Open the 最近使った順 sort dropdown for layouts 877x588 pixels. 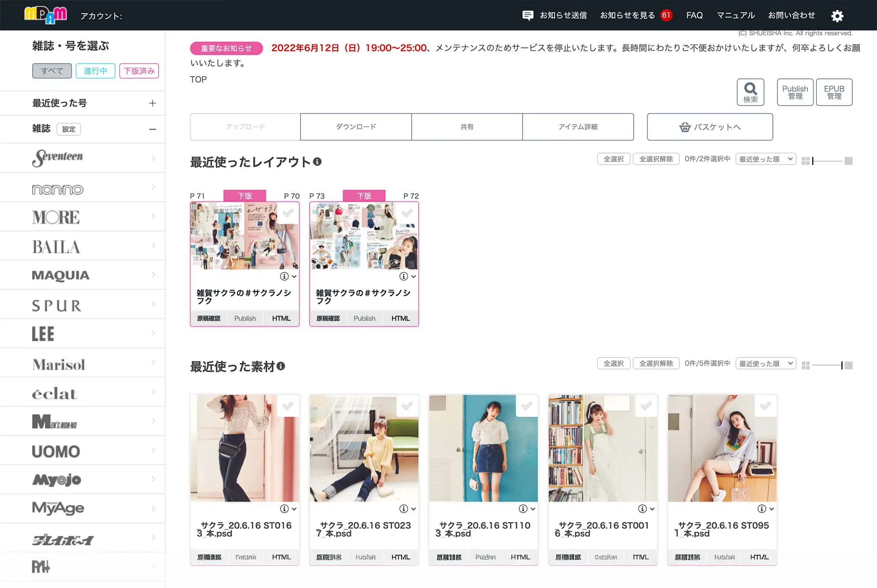765,159
